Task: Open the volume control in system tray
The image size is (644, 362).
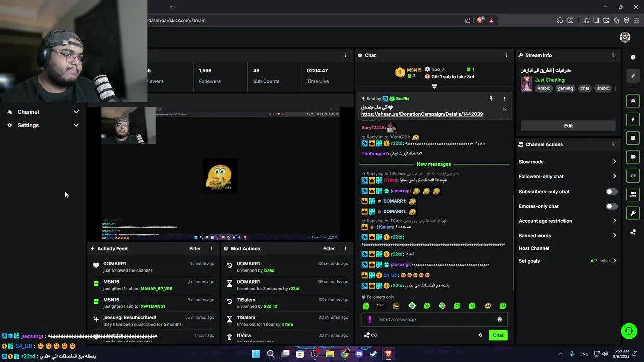Action: click(x=605, y=354)
